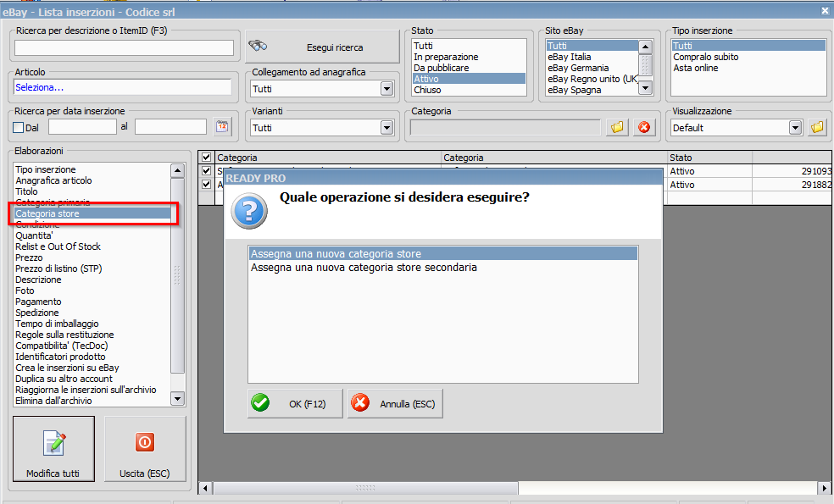834x504 pixels.
Task: Select Anagrafica articolo in Elaborazioni
Action: (92, 180)
